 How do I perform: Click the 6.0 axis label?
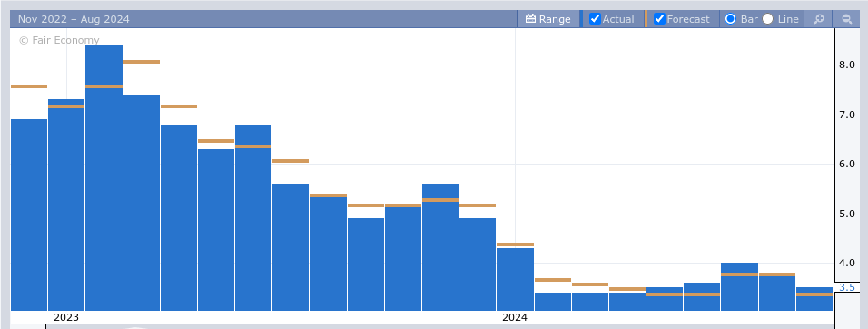[847, 164]
